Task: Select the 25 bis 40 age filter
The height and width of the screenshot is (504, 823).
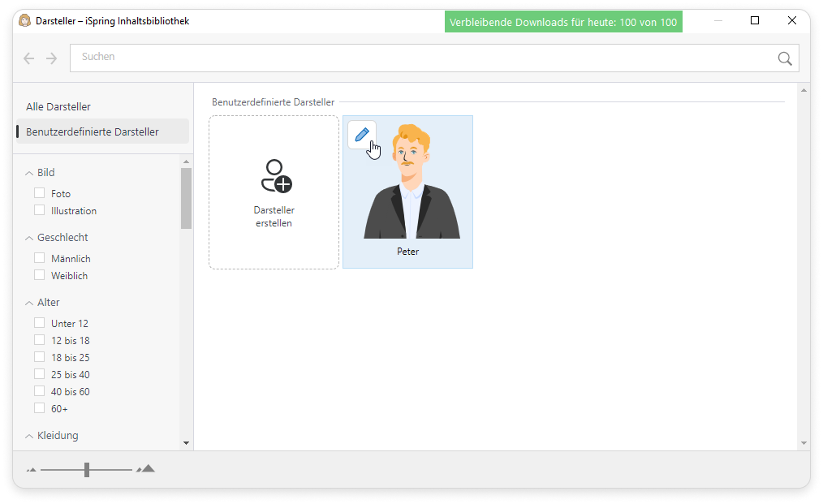Action: pyautogui.click(x=40, y=374)
